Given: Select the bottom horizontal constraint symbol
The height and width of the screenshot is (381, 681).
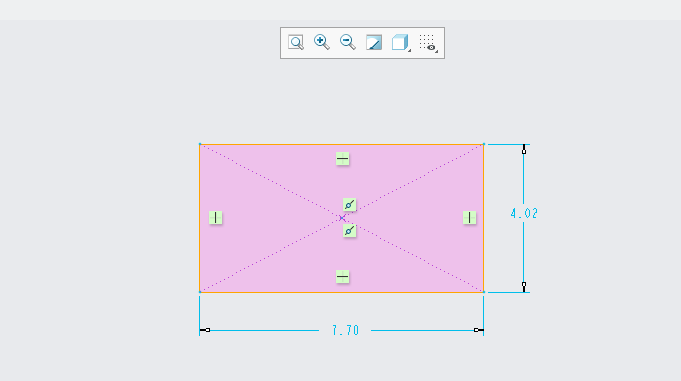Looking at the screenshot, I should [343, 277].
